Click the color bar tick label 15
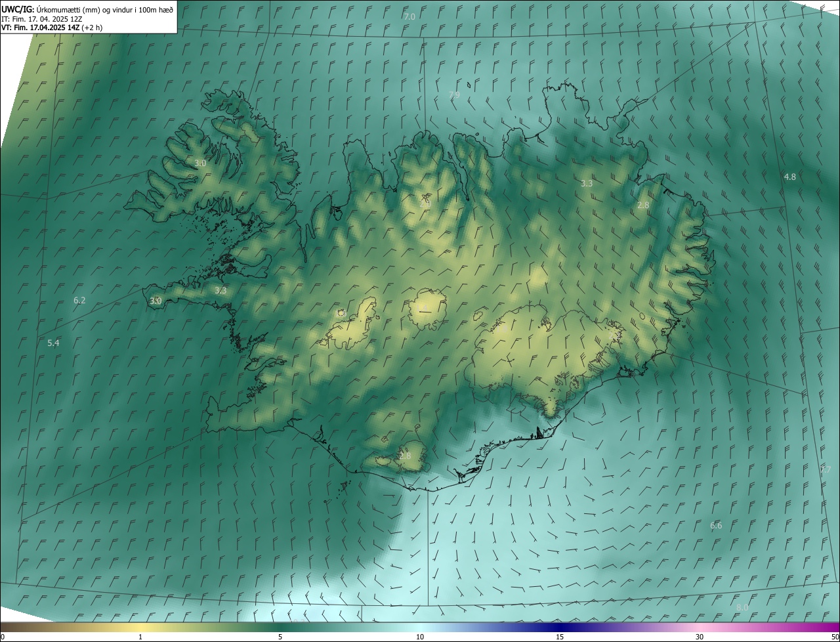 [560, 637]
